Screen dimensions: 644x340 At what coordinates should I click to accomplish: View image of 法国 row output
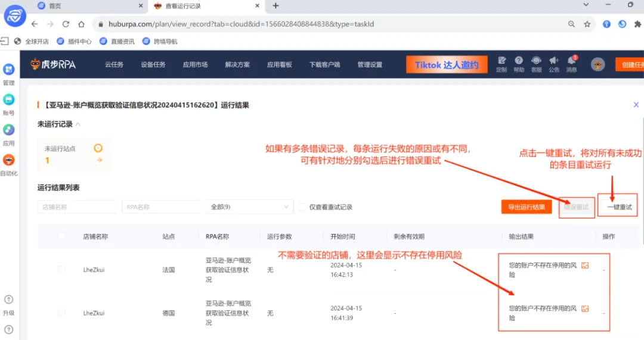coord(585,266)
